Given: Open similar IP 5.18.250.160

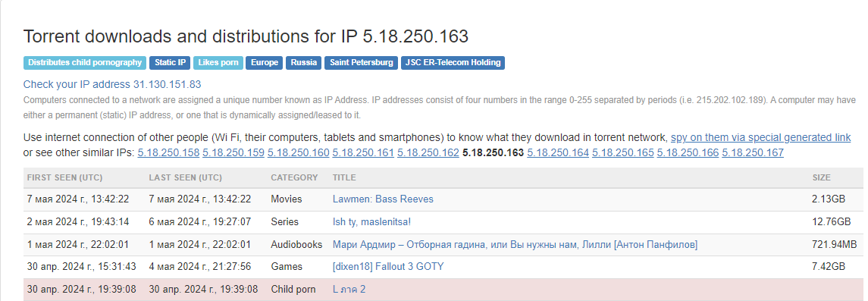Looking at the screenshot, I should click(x=299, y=152).
